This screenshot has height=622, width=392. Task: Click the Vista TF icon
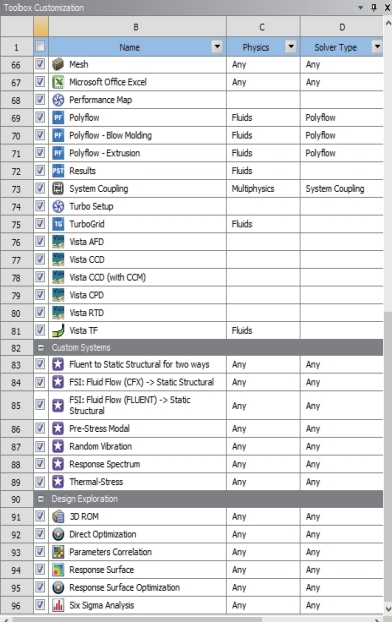tap(58, 330)
